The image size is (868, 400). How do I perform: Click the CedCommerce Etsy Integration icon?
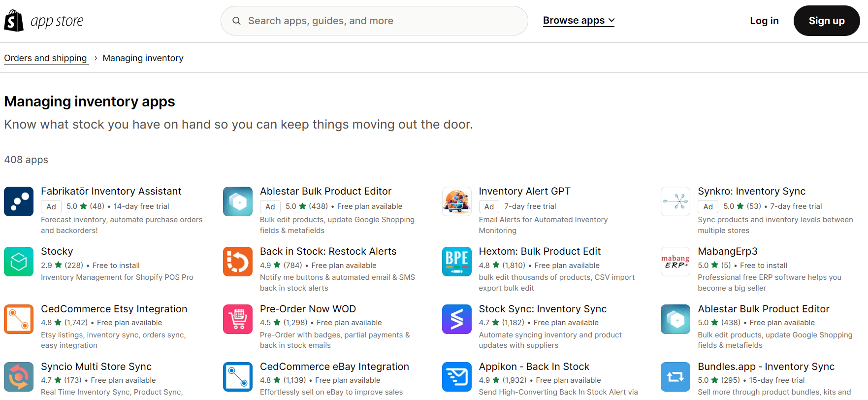[18, 319]
